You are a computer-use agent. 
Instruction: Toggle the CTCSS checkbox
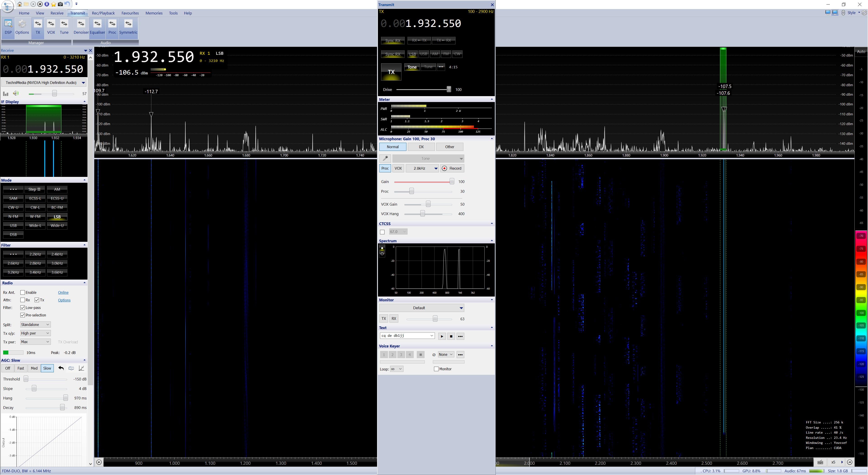(382, 232)
